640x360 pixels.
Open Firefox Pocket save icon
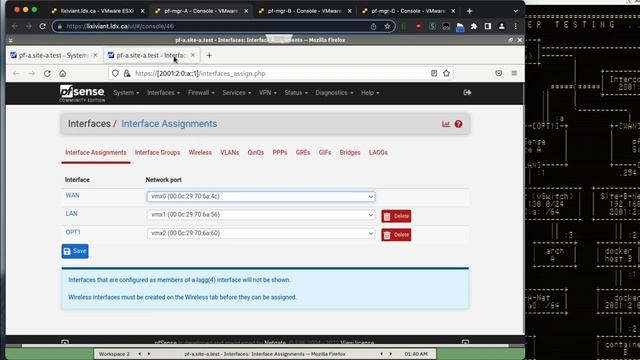coord(498,73)
